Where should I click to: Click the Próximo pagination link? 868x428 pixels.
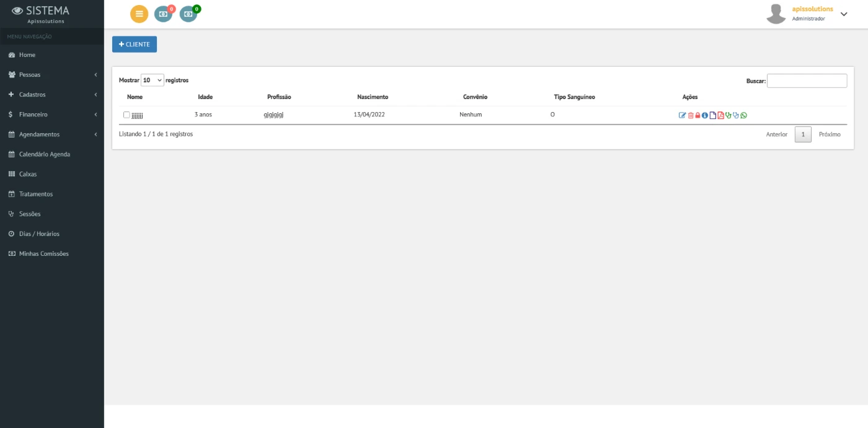point(830,134)
